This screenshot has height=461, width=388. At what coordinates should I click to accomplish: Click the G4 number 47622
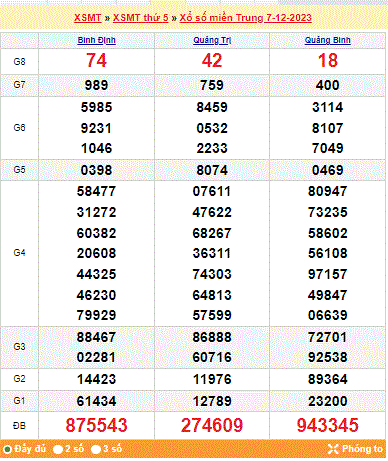pyautogui.click(x=212, y=212)
